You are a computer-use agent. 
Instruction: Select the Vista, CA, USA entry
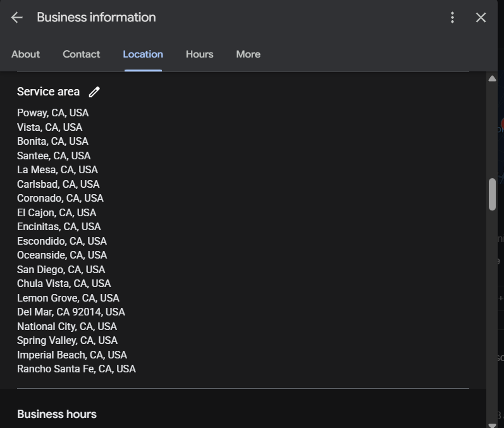[x=50, y=127]
